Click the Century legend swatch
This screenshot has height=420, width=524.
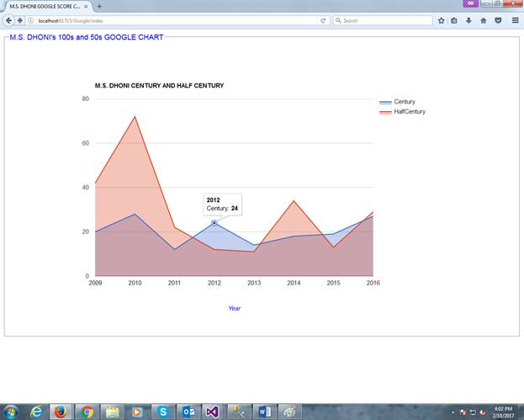tap(385, 103)
